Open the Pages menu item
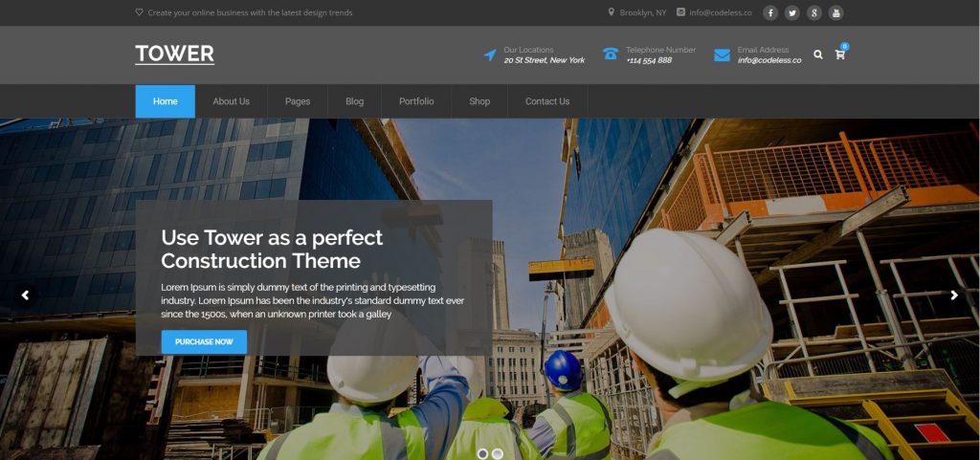Screen dimensions: 980x460 [298, 101]
